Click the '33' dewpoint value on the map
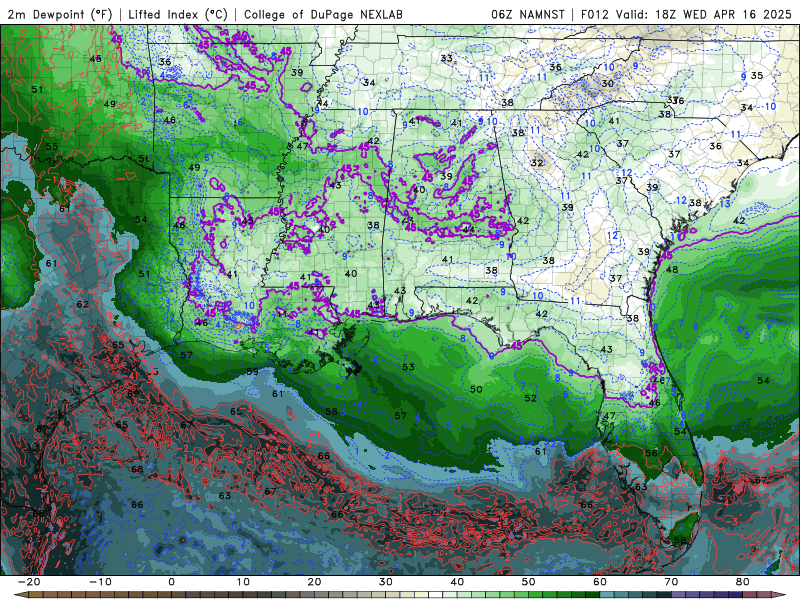800x600 pixels. coord(446,58)
